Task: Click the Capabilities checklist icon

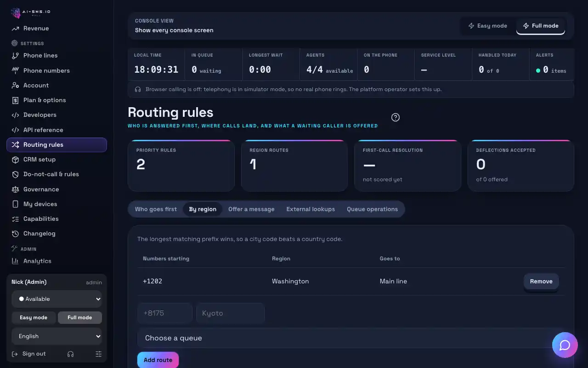Action: pos(16,219)
